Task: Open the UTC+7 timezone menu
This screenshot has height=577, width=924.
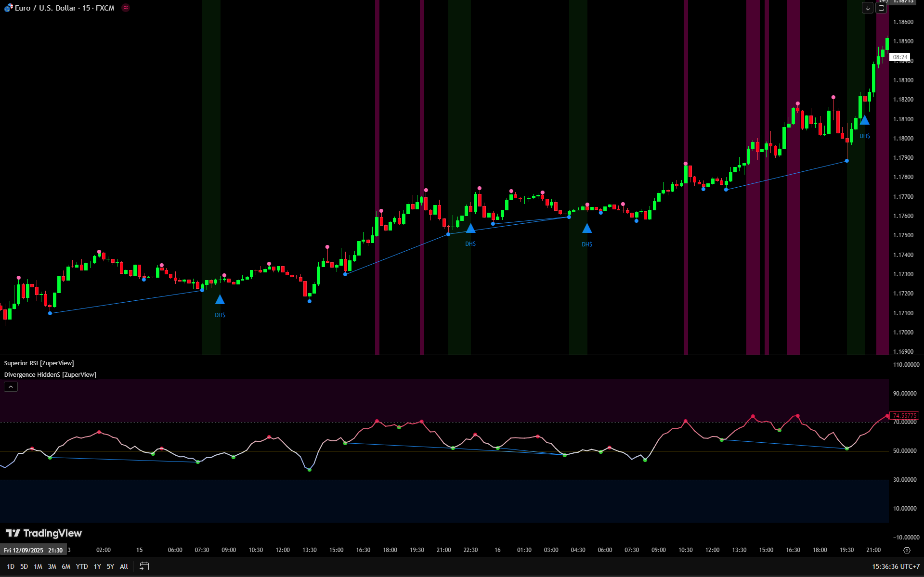Action: click(896, 566)
